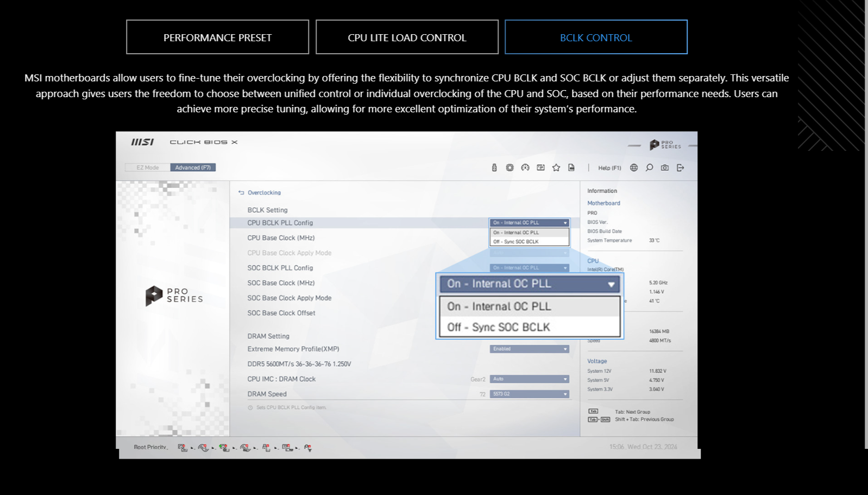
Task: Click the first boot priority device icon
Action: click(183, 448)
